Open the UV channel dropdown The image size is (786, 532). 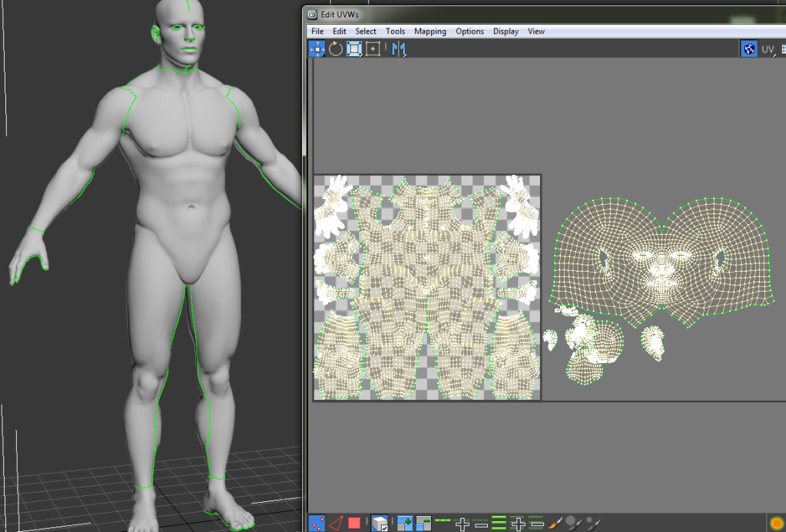[768, 50]
